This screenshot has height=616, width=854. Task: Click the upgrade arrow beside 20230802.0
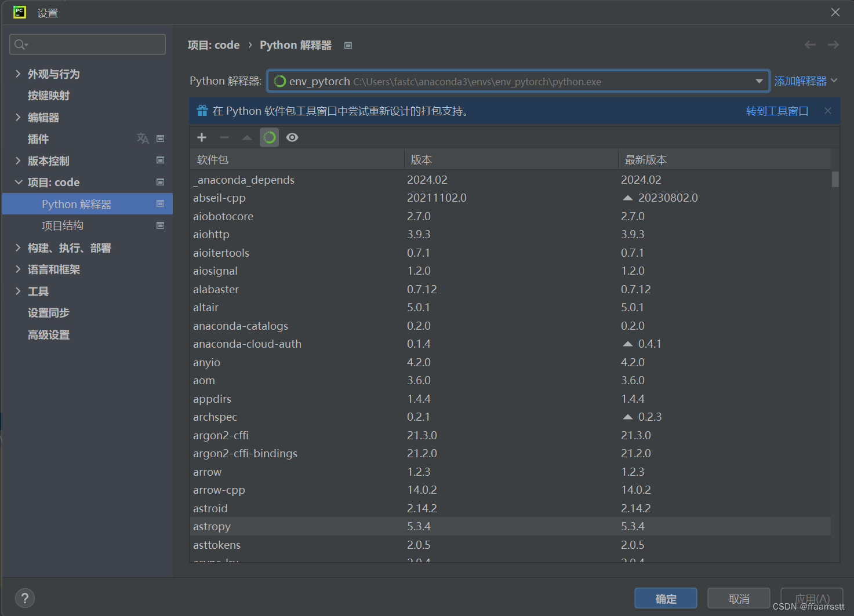627,198
